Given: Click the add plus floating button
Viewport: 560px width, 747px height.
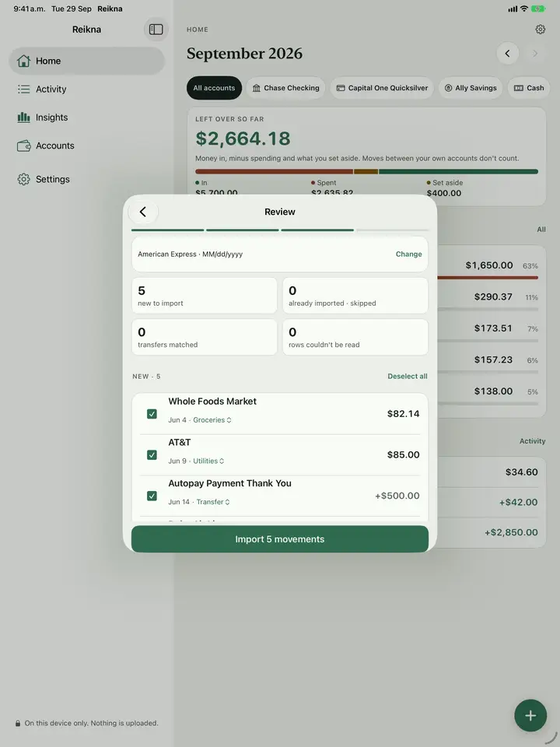Looking at the screenshot, I should pyautogui.click(x=530, y=716).
